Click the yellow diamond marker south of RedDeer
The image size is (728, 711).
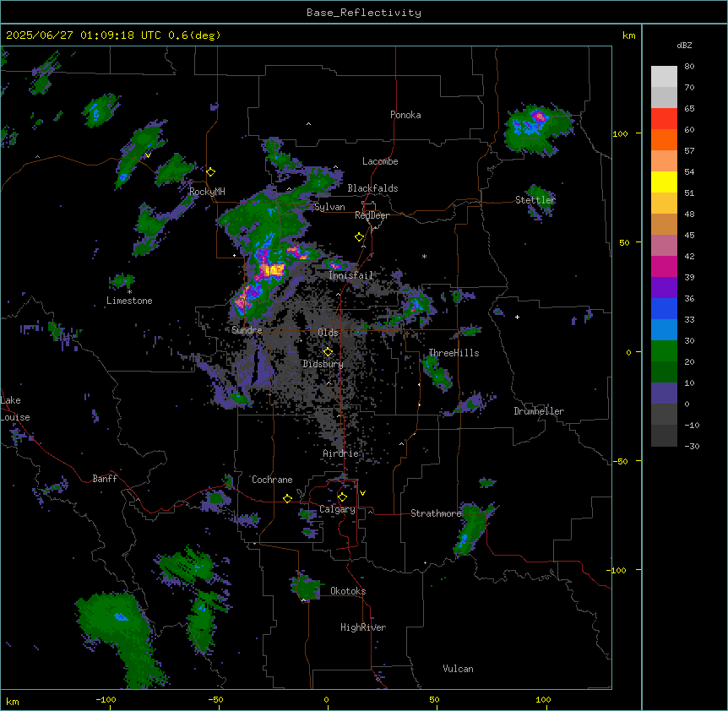[x=360, y=236]
